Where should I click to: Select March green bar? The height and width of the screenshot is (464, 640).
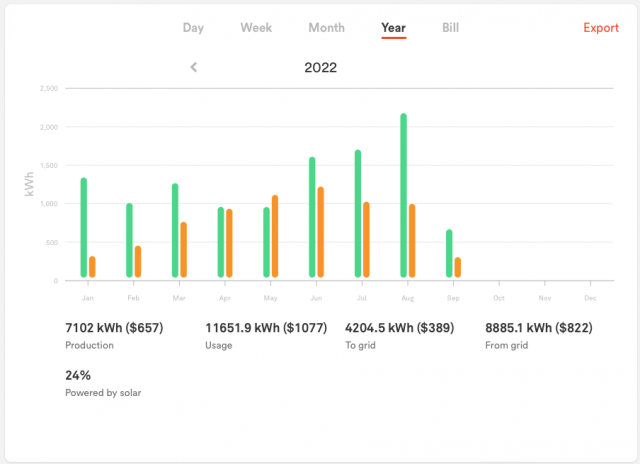[175, 231]
